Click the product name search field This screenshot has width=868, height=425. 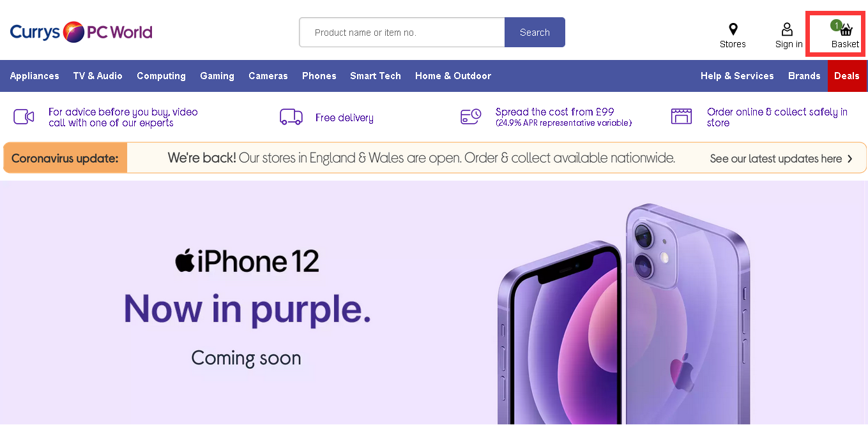coord(402,33)
